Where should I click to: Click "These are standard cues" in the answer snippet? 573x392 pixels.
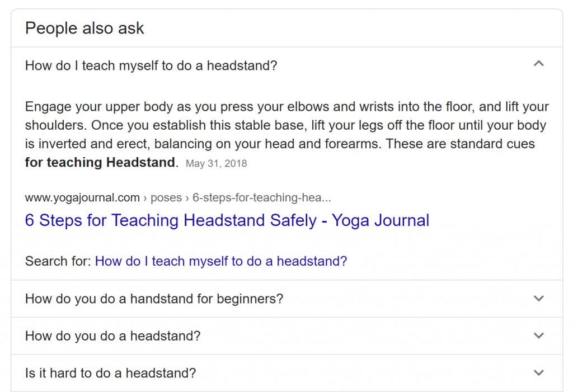460,144
